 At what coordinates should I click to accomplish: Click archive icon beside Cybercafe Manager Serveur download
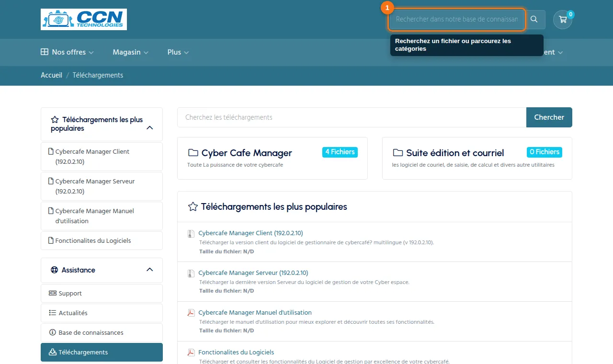pyautogui.click(x=191, y=273)
